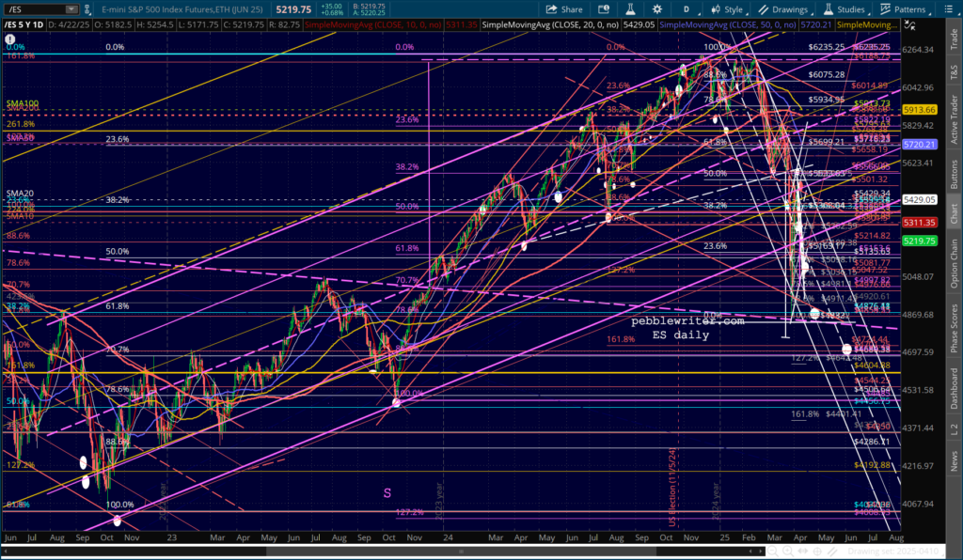Open the Drawings menu

click(x=784, y=9)
